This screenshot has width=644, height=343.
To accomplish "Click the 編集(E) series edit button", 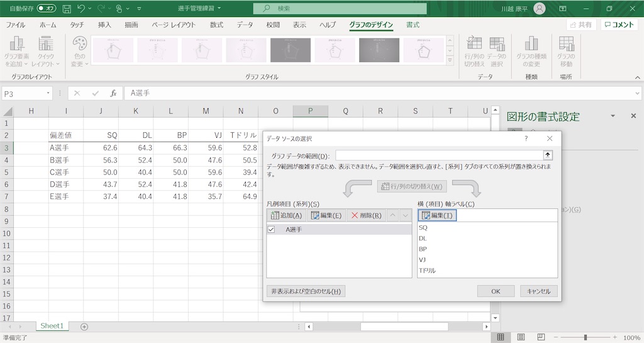I will (326, 215).
